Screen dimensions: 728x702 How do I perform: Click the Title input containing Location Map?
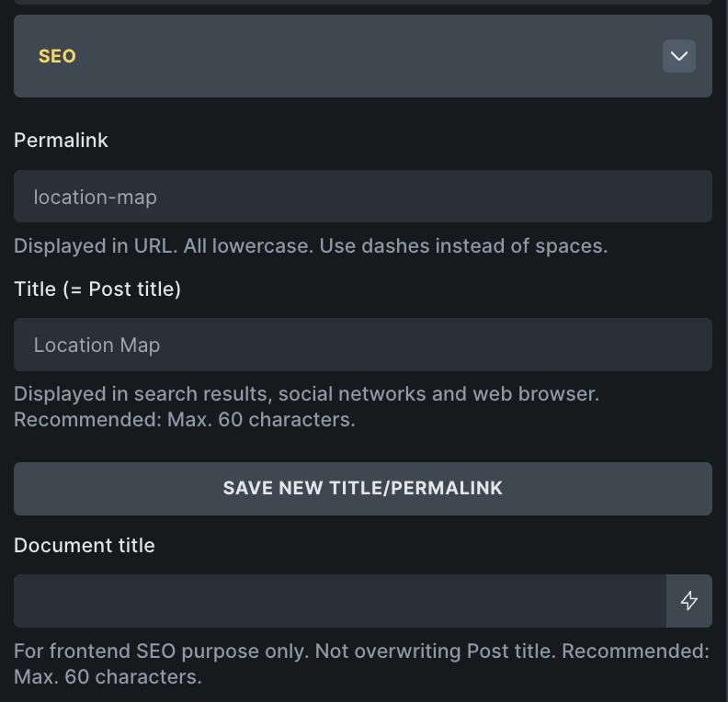362,345
